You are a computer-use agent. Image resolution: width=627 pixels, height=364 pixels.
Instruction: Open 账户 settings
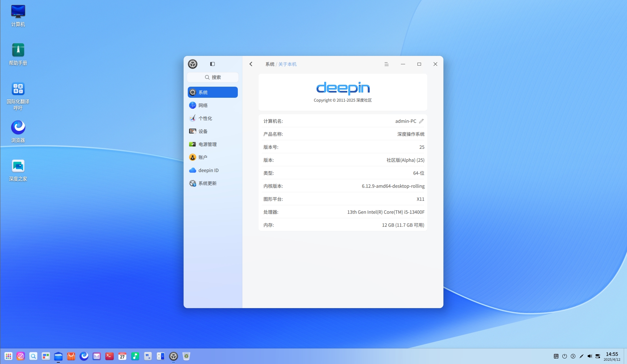coord(213,157)
